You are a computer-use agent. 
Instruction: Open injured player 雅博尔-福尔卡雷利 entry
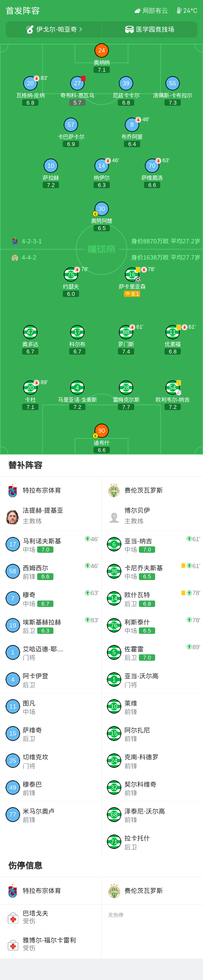[51, 944]
